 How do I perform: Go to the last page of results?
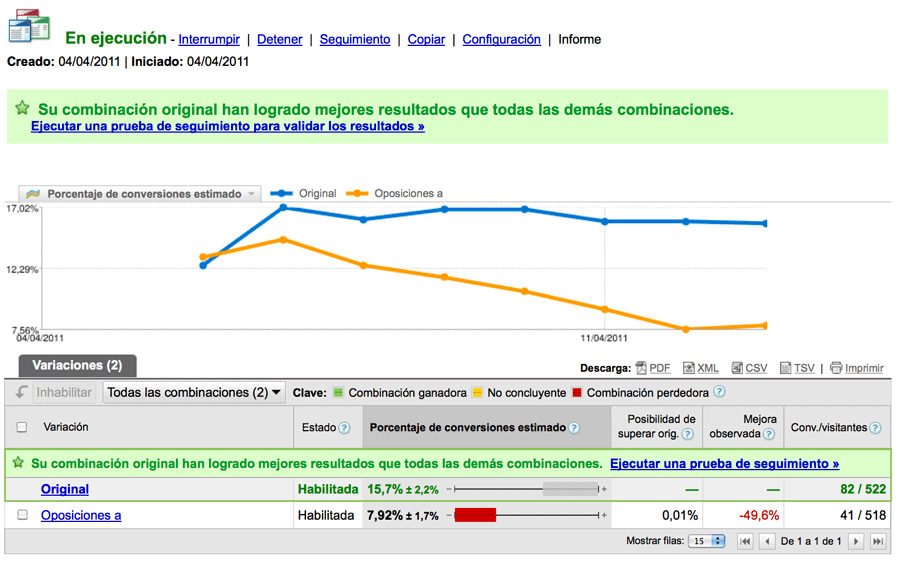click(877, 541)
